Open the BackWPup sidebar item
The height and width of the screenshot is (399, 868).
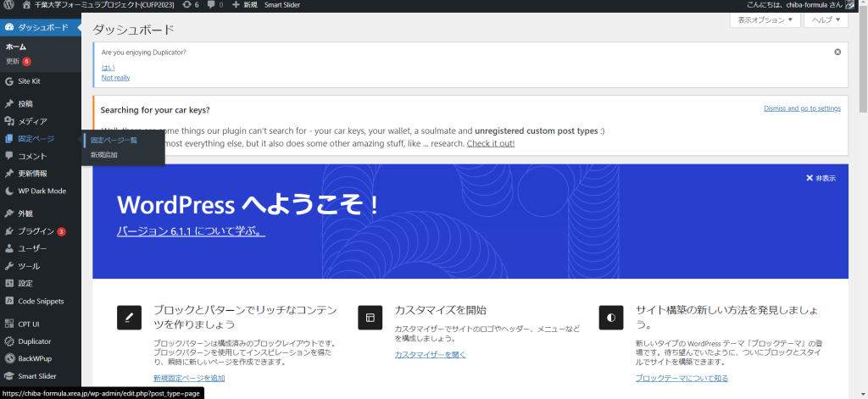pos(35,359)
